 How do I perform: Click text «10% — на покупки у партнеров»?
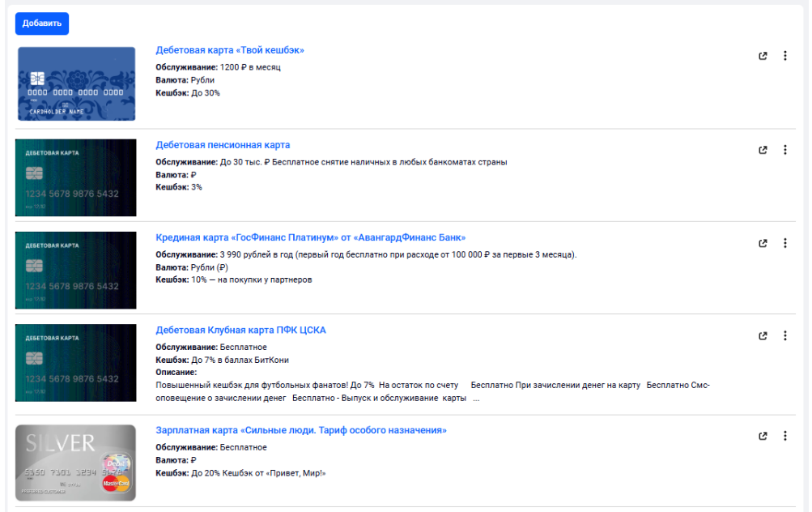pos(252,279)
